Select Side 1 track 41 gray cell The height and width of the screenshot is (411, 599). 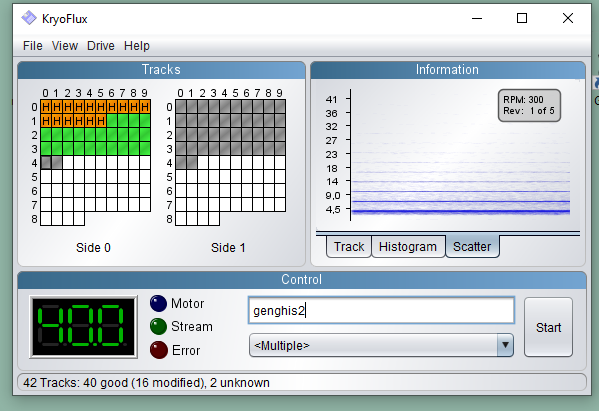click(x=192, y=163)
